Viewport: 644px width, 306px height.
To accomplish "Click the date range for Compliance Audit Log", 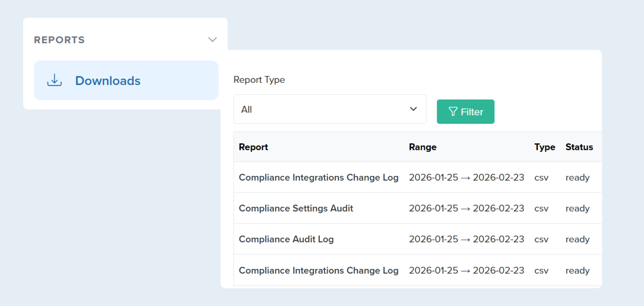I will point(466,239).
